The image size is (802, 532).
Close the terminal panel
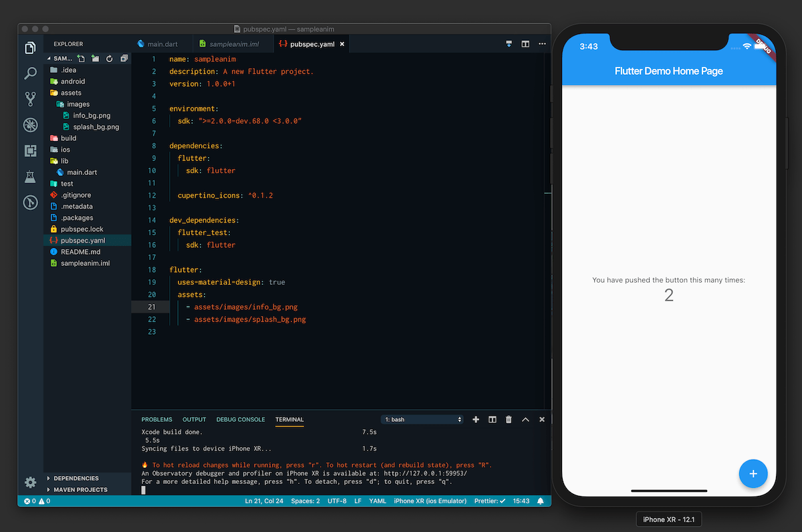tap(542, 420)
